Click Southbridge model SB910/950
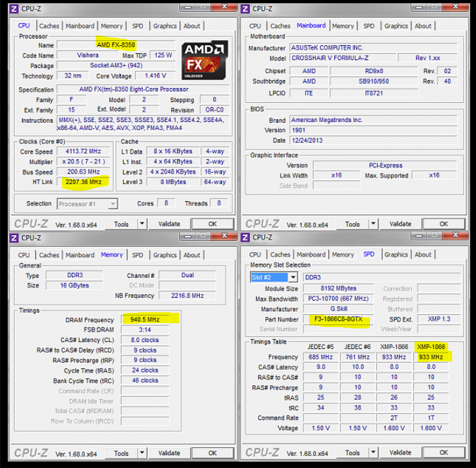Screen dimensions: 476x468 pos(374,81)
